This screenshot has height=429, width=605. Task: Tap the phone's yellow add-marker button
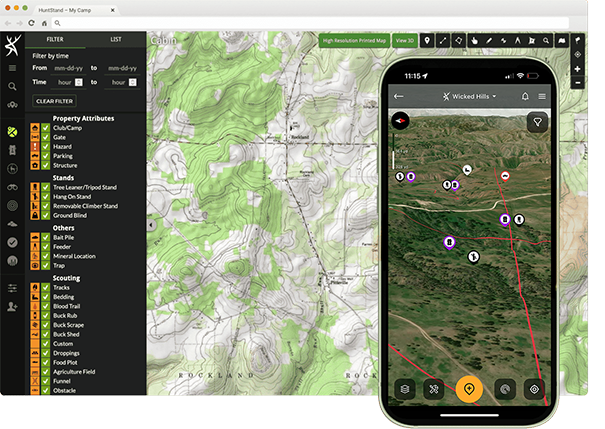click(x=469, y=389)
